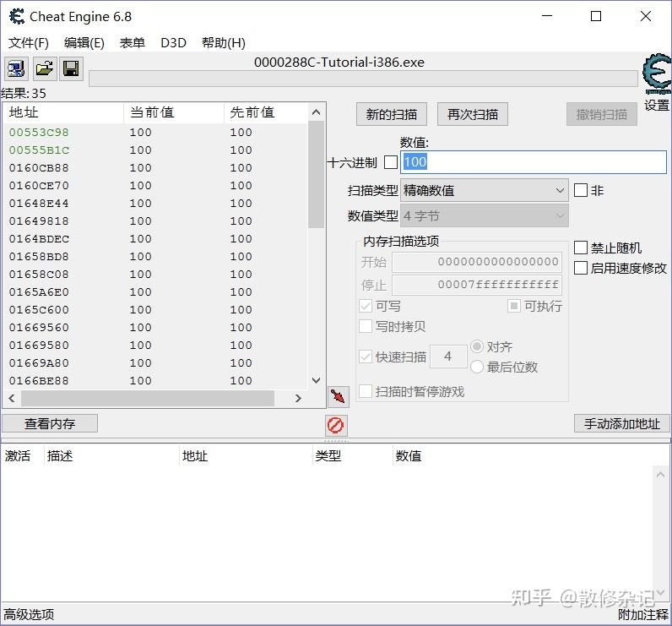Viewport: 672px width, 626px height.
Task: Click the 查看内存 button
Action: pos(50,423)
